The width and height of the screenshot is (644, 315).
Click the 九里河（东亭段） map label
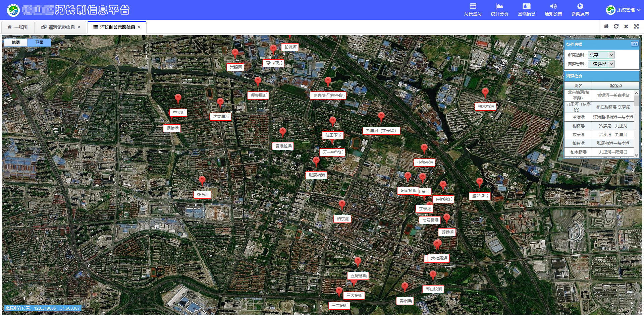[381, 131]
